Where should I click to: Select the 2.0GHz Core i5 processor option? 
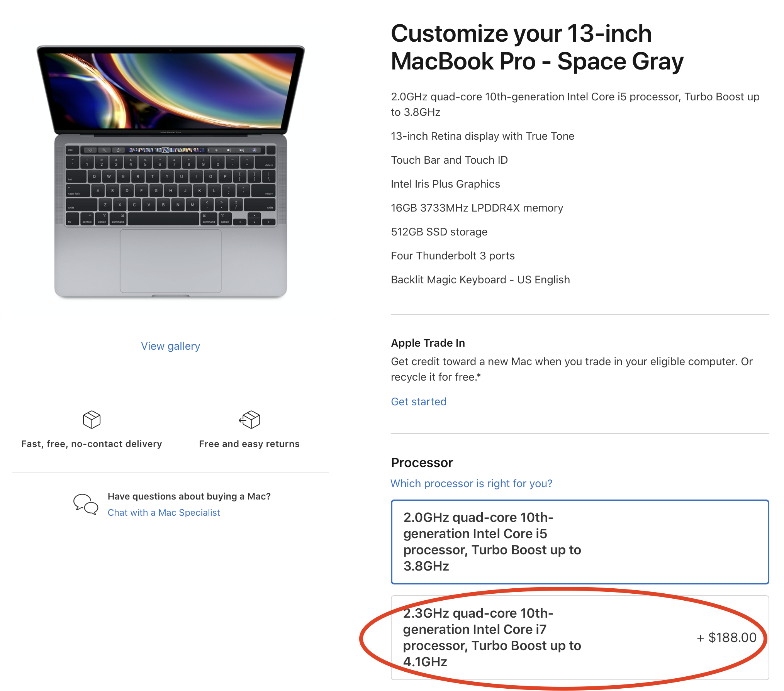point(579,542)
